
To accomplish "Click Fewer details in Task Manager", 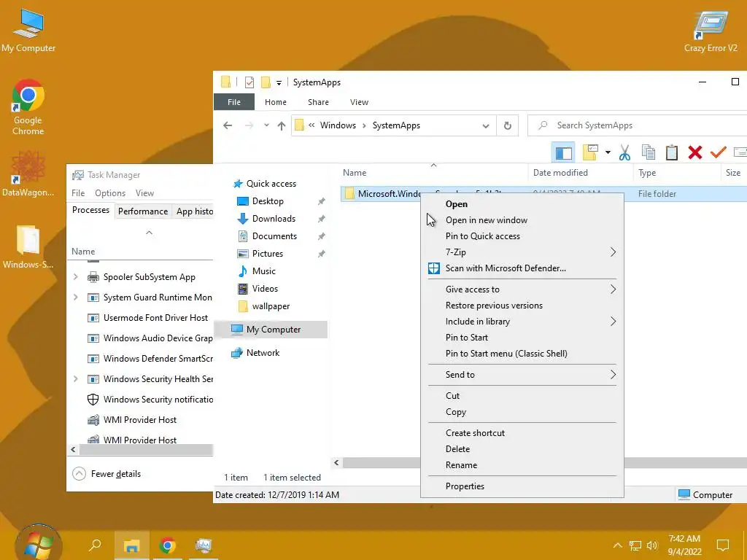I will [107, 474].
